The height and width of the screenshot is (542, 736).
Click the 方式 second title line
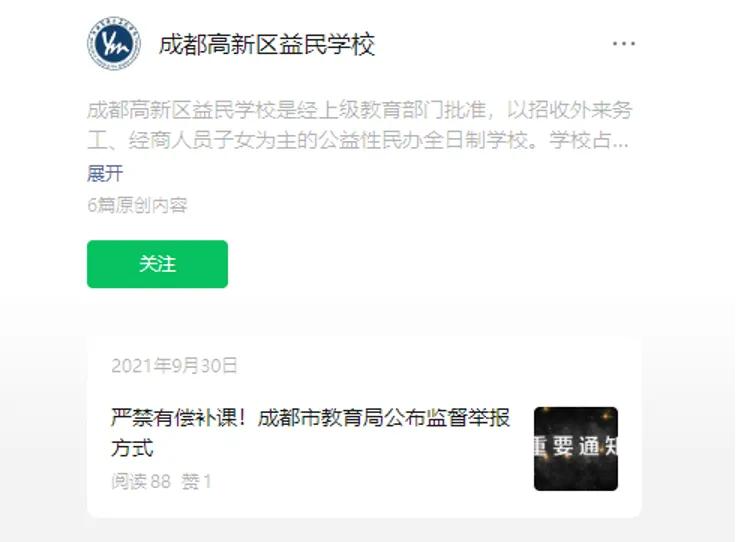132,448
